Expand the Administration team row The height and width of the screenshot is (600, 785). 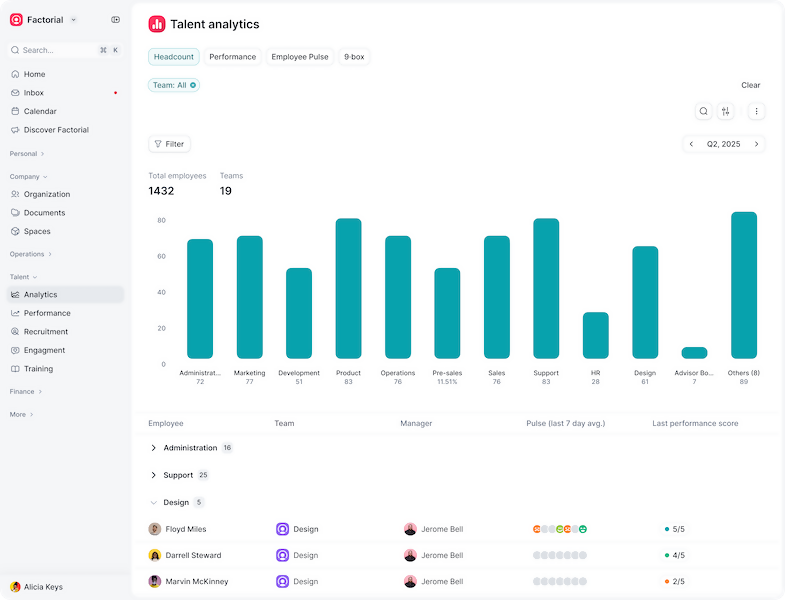(154, 448)
